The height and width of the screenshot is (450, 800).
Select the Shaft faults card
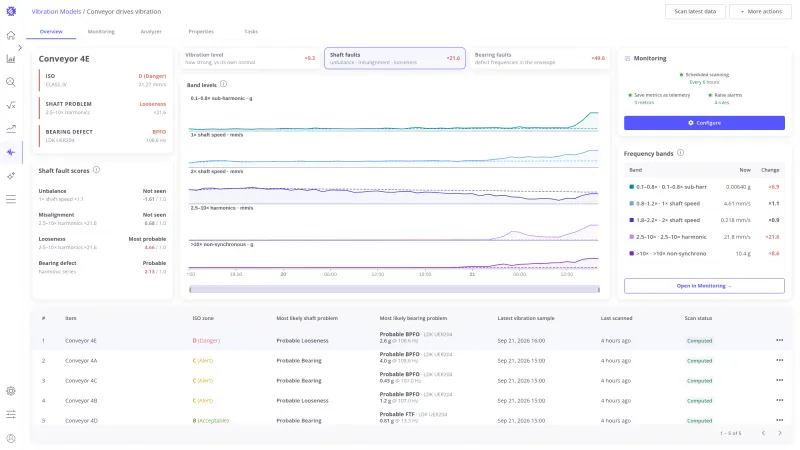(395, 58)
